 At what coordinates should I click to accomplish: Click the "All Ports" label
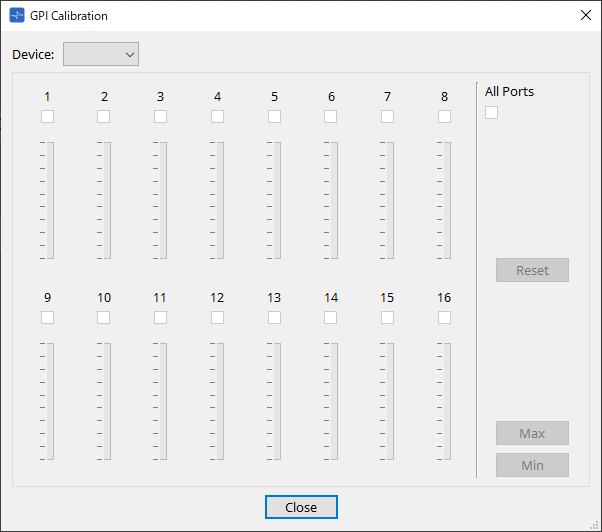coord(509,92)
